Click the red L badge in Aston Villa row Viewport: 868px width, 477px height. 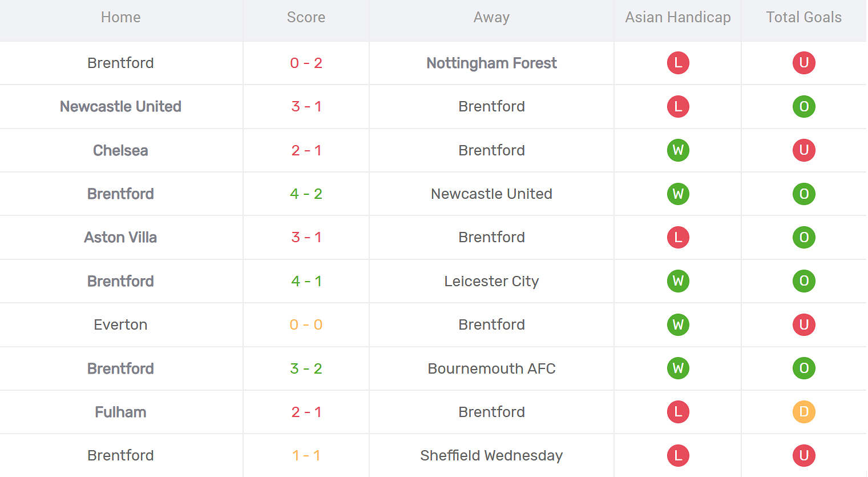(x=678, y=237)
